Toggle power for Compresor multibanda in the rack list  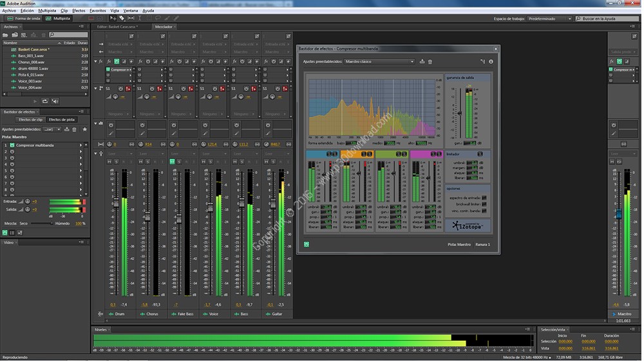pos(12,146)
